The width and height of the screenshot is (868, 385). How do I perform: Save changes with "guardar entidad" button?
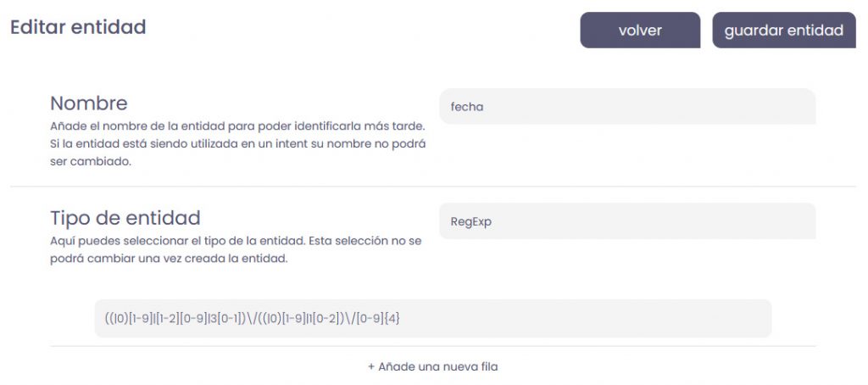click(x=783, y=31)
